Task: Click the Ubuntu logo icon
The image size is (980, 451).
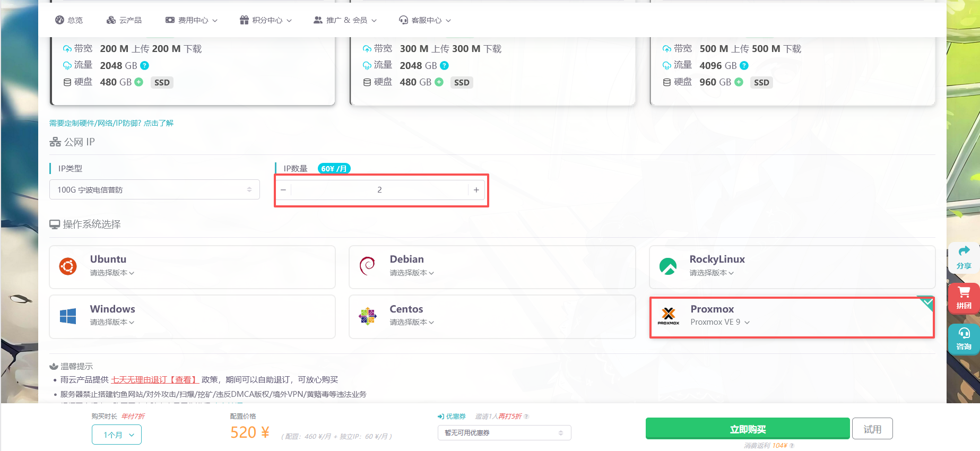Action: tap(68, 266)
